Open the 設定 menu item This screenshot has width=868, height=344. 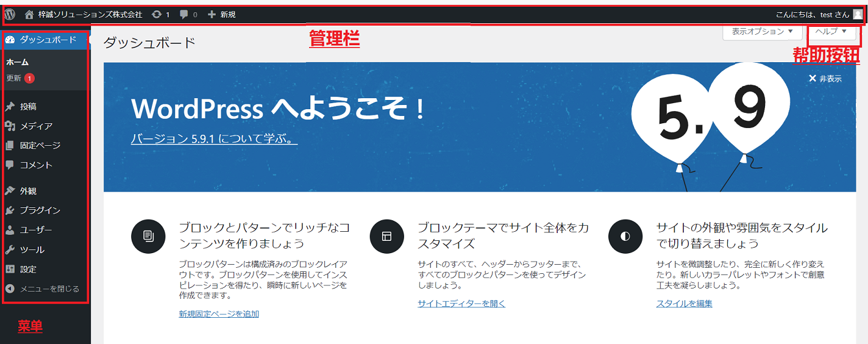click(x=28, y=270)
